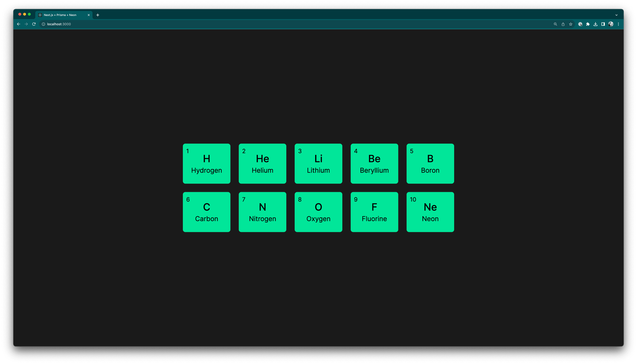Open the Chrome three-dot menu
This screenshot has height=364, width=637.
[618, 24]
